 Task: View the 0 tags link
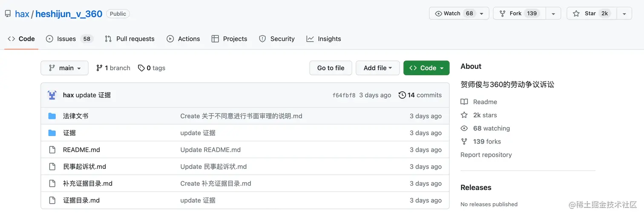coord(152,68)
